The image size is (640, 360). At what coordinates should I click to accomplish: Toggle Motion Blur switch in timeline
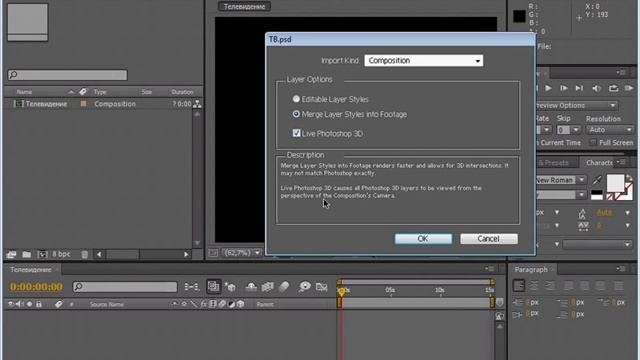click(284, 287)
